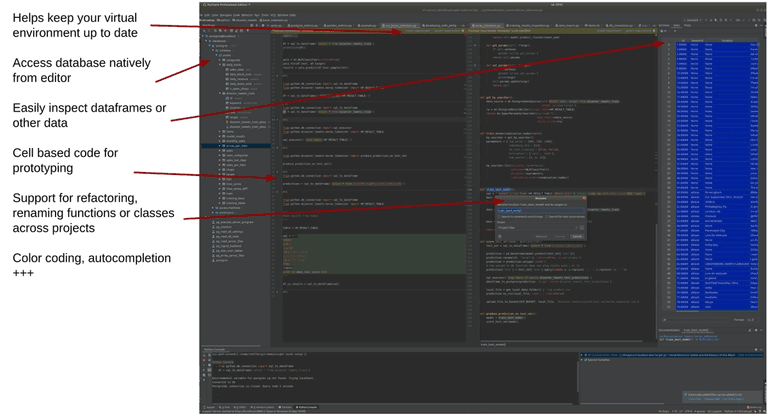Click Cancel in the Rename dialog
The height and width of the screenshot is (415, 768).
577,237
